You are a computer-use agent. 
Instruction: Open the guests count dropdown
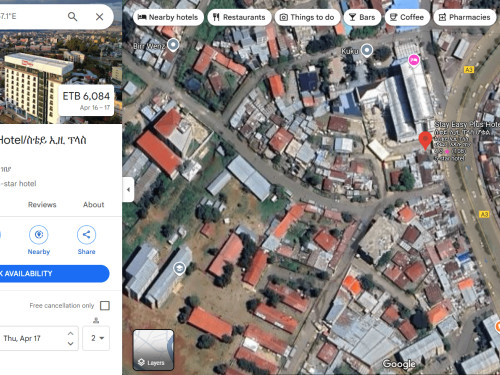[x=96, y=338]
